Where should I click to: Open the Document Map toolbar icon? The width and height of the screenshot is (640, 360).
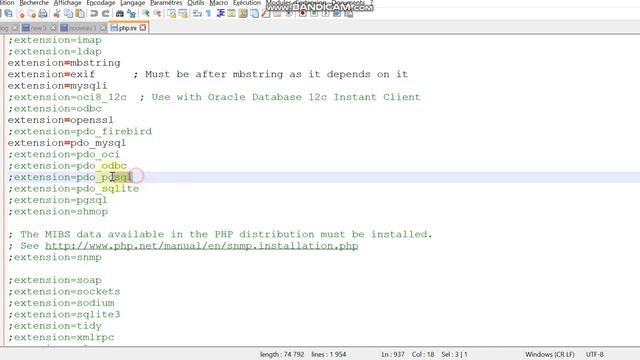(x=243, y=13)
